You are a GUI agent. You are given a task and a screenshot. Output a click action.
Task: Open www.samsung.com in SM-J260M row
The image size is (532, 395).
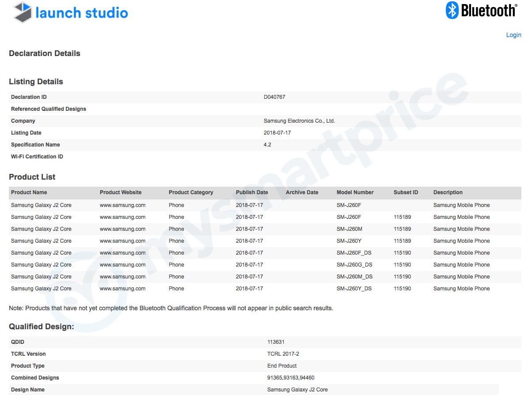(x=122, y=229)
